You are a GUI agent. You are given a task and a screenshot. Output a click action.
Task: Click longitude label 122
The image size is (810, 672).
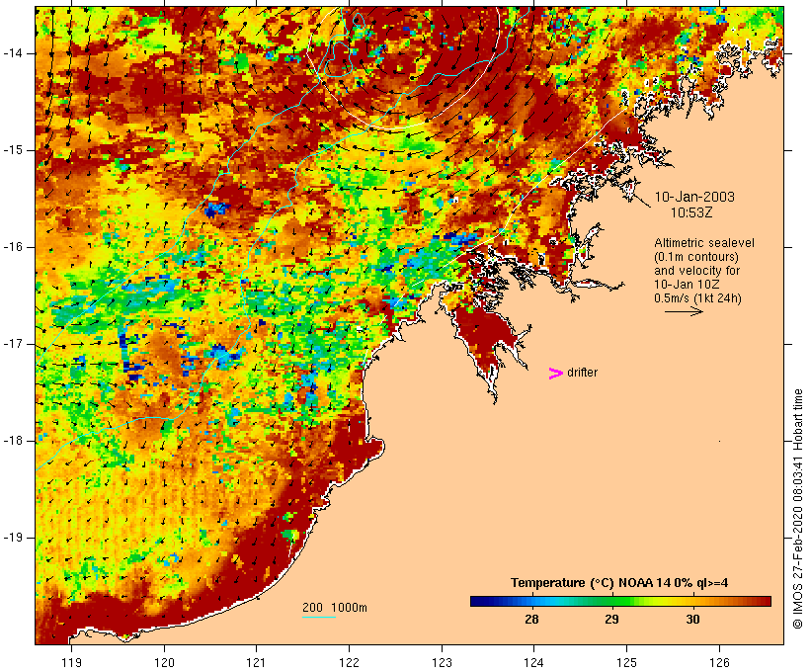tap(349, 662)
